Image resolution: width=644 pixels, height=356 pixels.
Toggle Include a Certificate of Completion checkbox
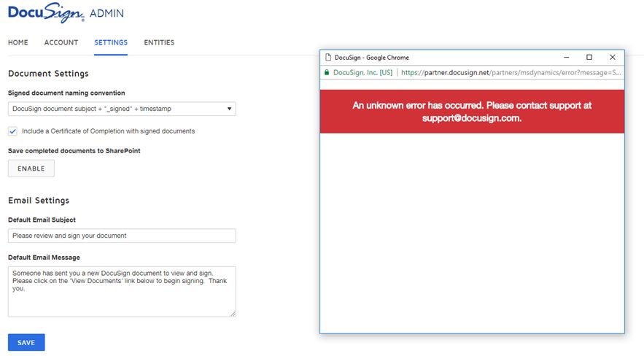tap(12, 131)
